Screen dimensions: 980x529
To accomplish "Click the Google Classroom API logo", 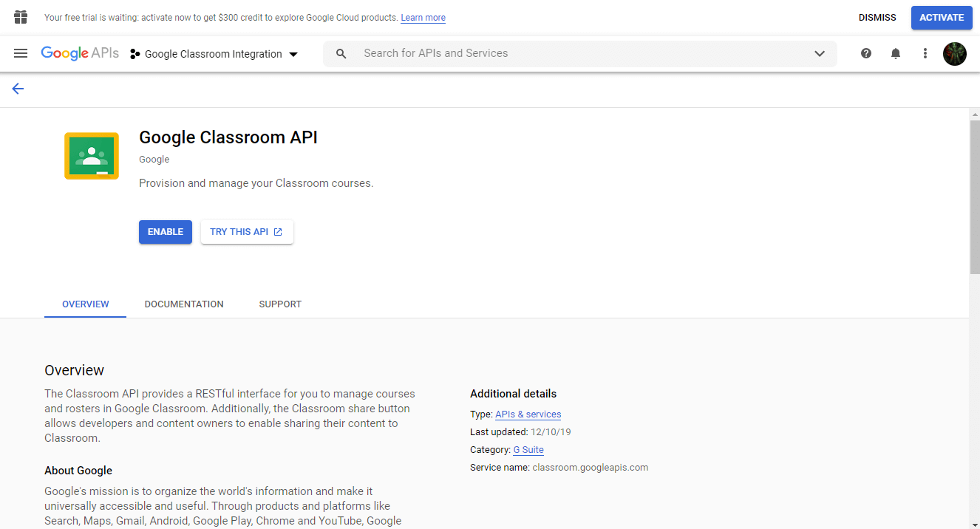I will 92,156.
